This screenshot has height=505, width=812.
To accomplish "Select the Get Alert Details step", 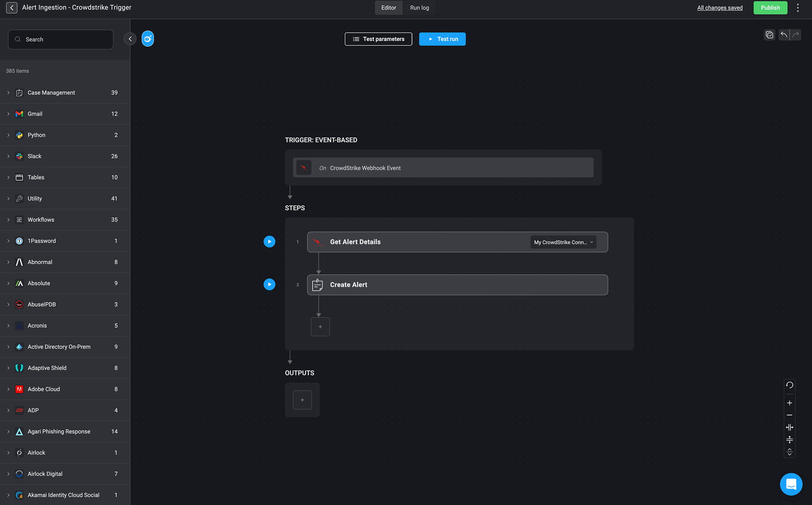I will tap(457, 242).
